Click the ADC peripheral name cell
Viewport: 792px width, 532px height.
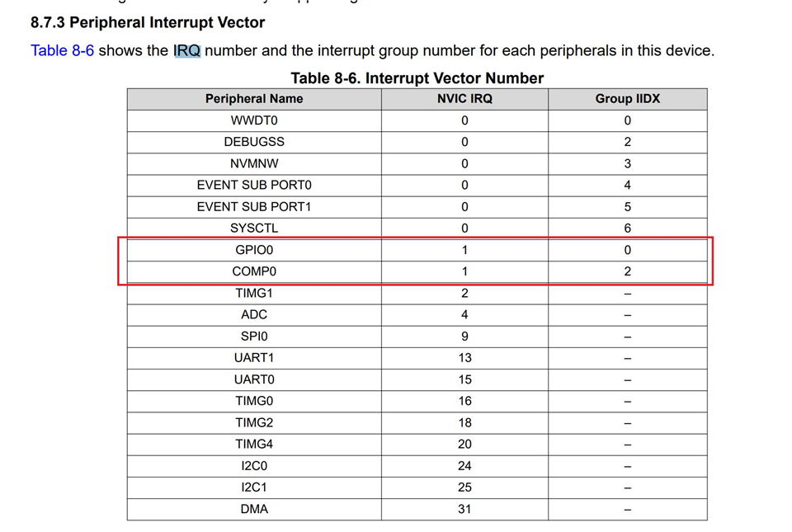coord(254,314)
